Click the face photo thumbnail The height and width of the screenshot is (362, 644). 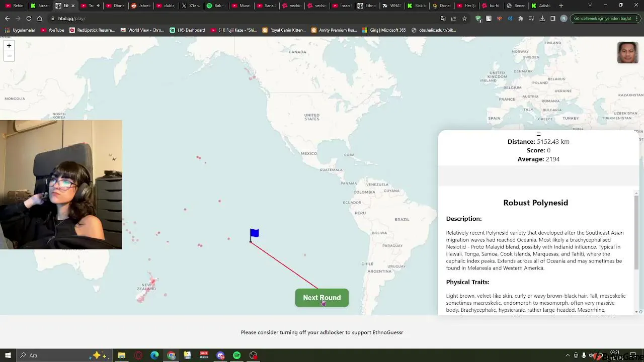pos(627,53)
